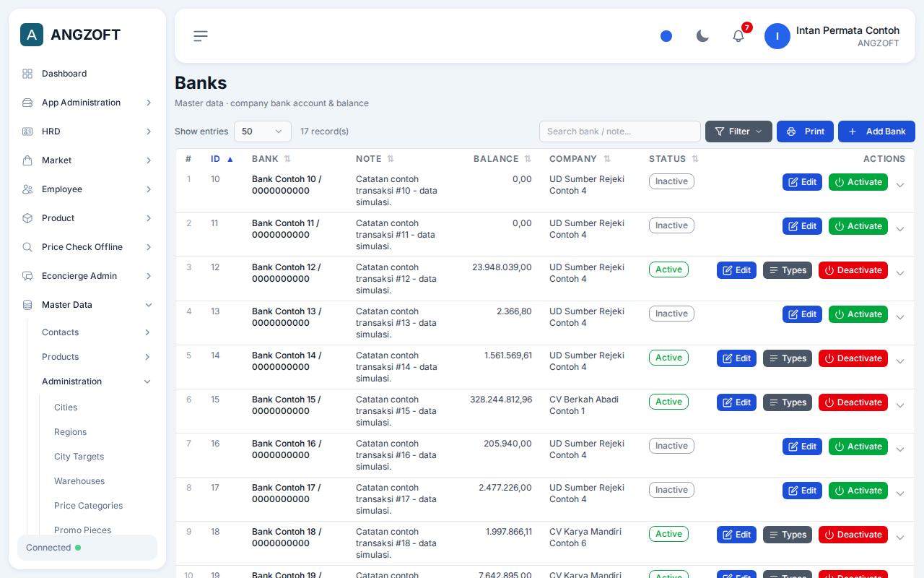Deactivate Bank Contoh 14

pos(853,358)
